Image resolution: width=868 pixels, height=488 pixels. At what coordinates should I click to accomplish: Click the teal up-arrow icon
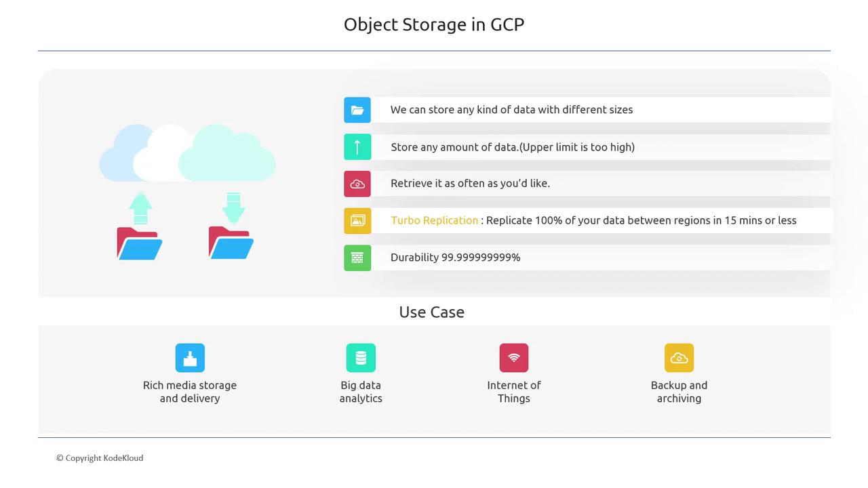[357, 147]
